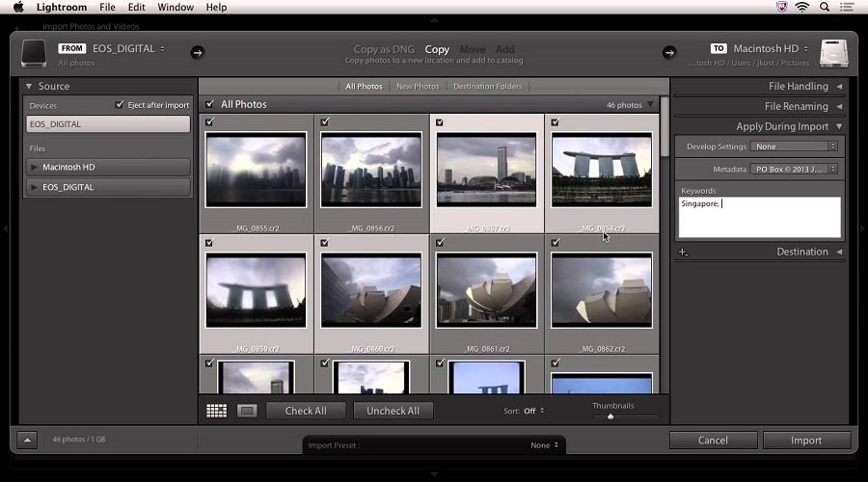Choose Copy as DNG import method

pyautogui.click(x=384, y=49)
